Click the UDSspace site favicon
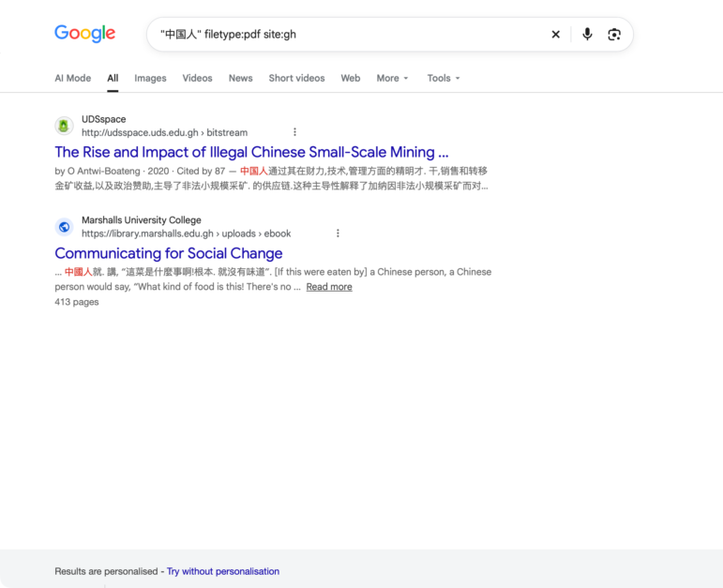Screen dimensions: 723x588 coord(64,126)
